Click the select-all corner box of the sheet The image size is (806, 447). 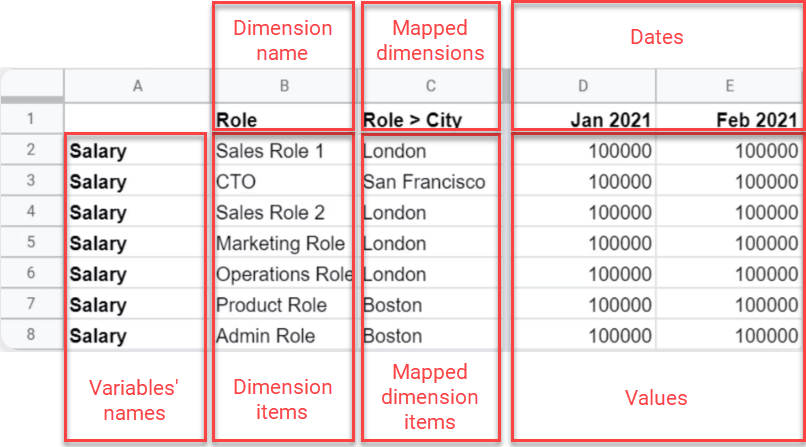(x=31, y=86)
